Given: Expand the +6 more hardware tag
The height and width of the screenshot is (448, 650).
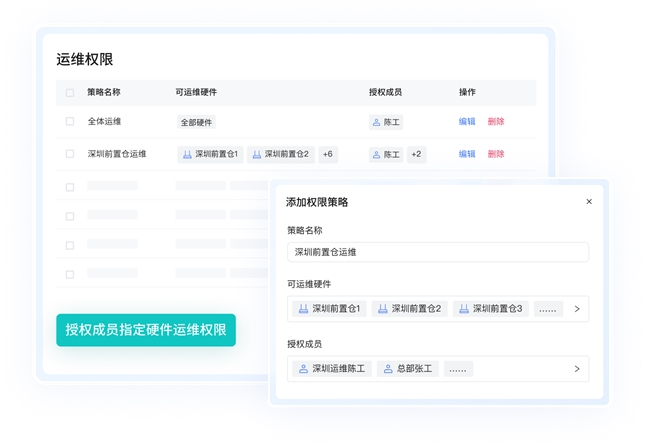Looking at the screenshot, I should point(328,155).
